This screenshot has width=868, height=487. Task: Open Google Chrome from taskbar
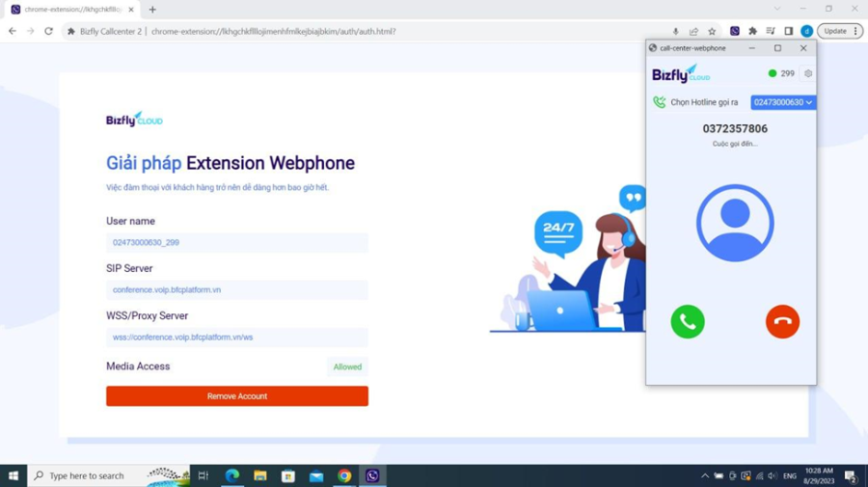click(x=344, y=476)
